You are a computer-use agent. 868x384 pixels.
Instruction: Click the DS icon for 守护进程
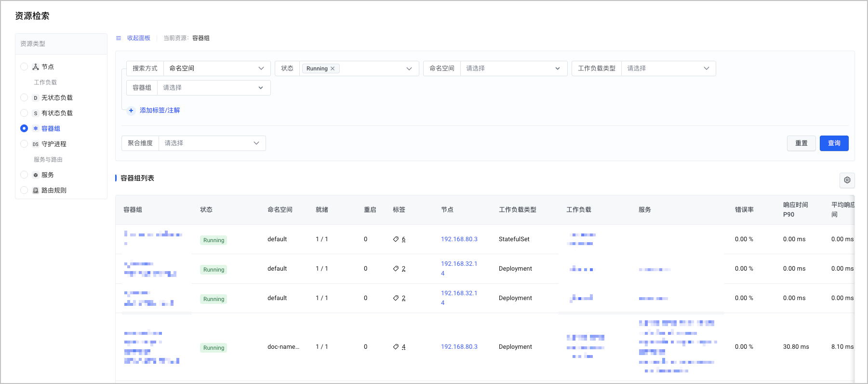36,144
